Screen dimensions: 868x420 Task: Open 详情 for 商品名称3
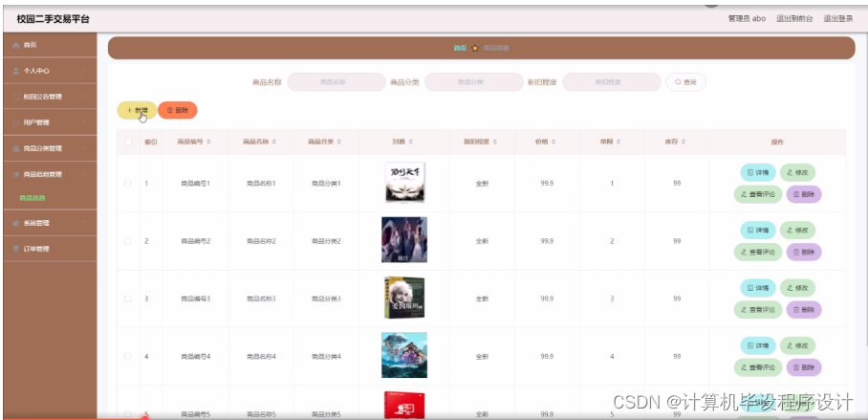(x=758, y=288)
